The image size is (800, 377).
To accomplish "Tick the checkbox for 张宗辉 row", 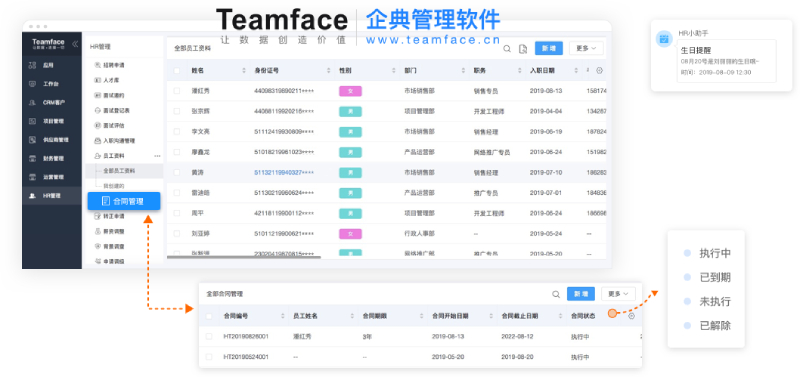I will coord(177,111).
